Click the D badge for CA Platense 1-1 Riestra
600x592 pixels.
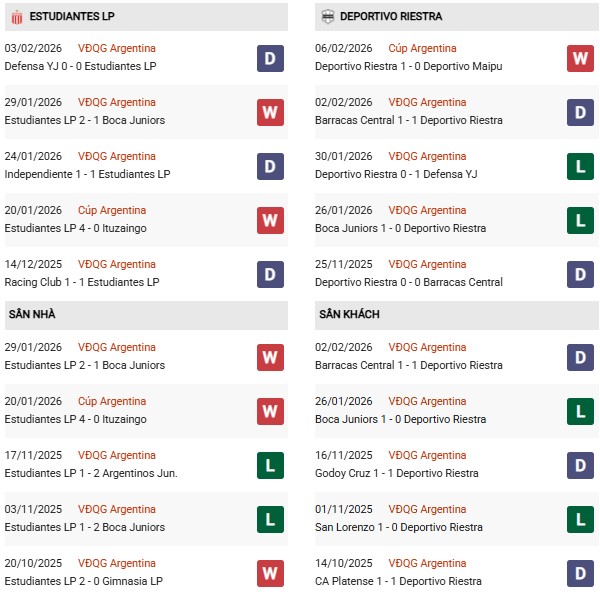pyautogui.click(x=580, y=573)
